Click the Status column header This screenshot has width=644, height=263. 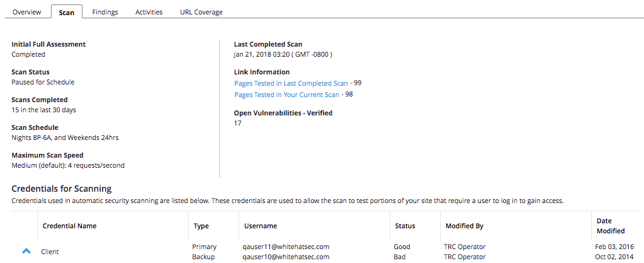point(405,226)
